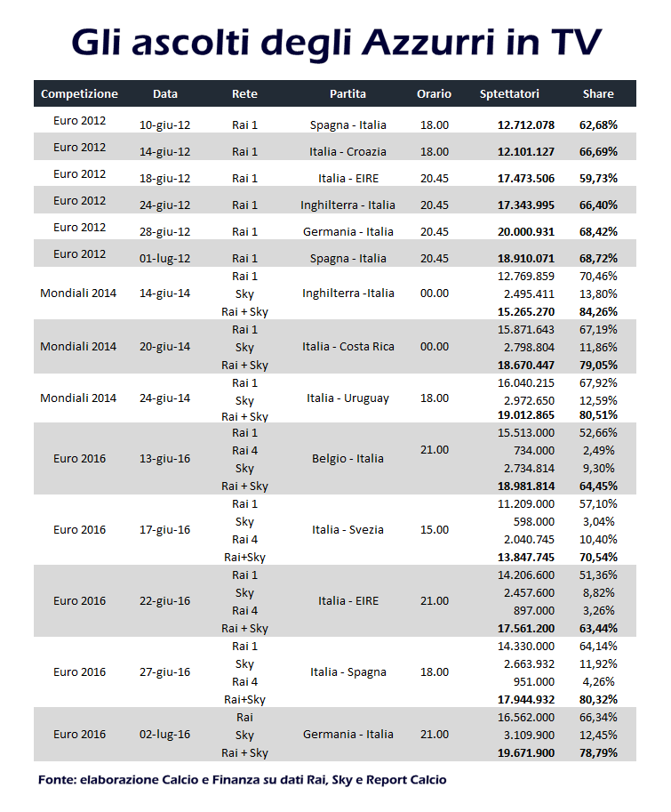Click the Germania - Italia 28-giu-12 match cell
The image size is (671, 812).
click(x=348, y=231)
